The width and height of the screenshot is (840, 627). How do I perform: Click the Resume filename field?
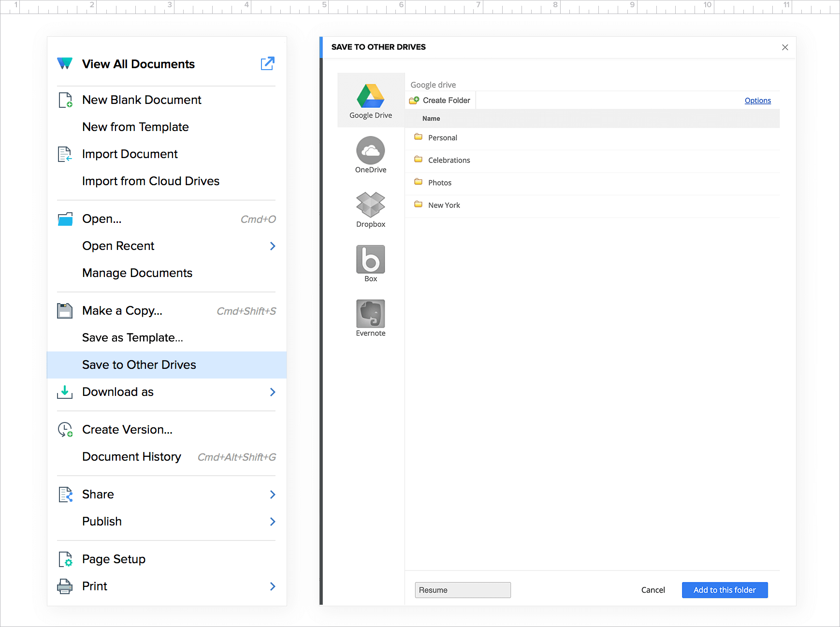tap(462, 590)
